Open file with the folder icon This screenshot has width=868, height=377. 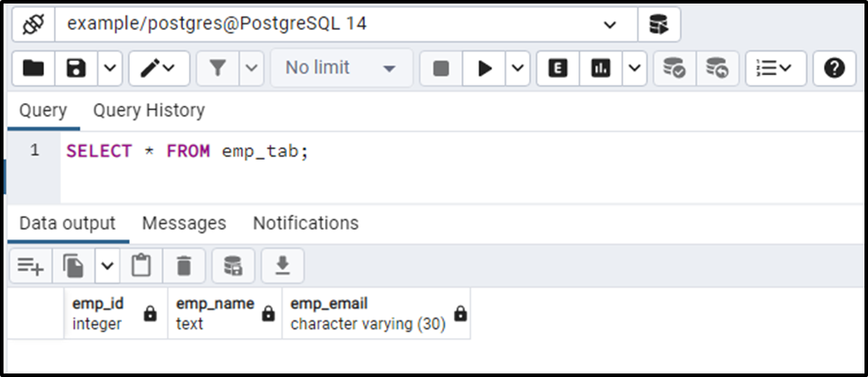tap(34, 69)
